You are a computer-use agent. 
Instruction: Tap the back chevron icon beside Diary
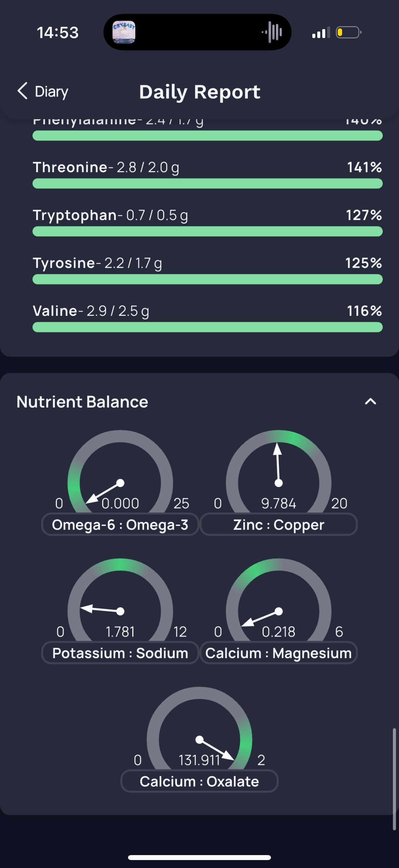click(x=22, y=91)
